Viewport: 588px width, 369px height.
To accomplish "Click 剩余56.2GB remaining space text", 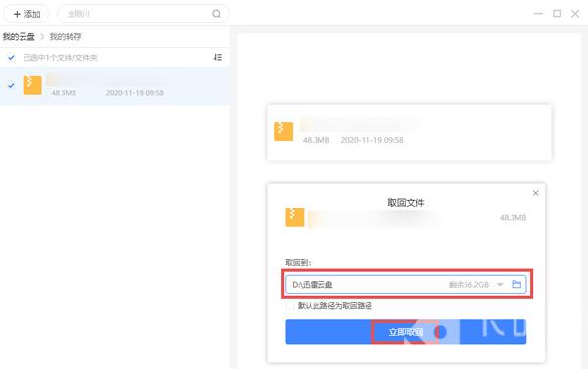I will pos(468,285).
